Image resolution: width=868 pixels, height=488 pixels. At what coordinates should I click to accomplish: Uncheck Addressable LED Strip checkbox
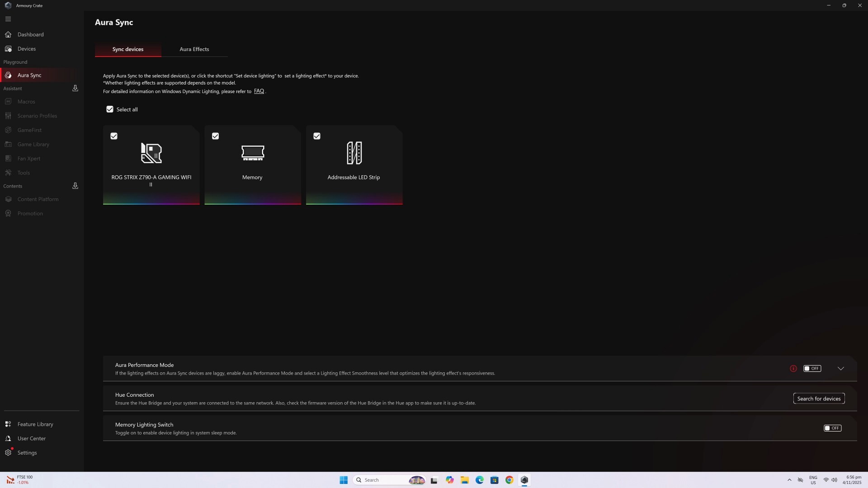(317, 136)
